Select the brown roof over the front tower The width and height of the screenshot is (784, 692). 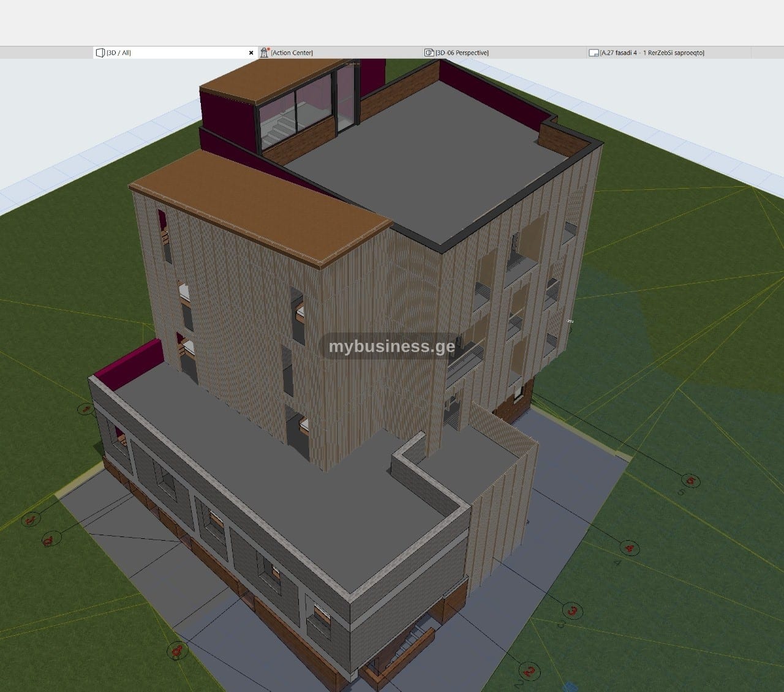[x=260, y=208]
